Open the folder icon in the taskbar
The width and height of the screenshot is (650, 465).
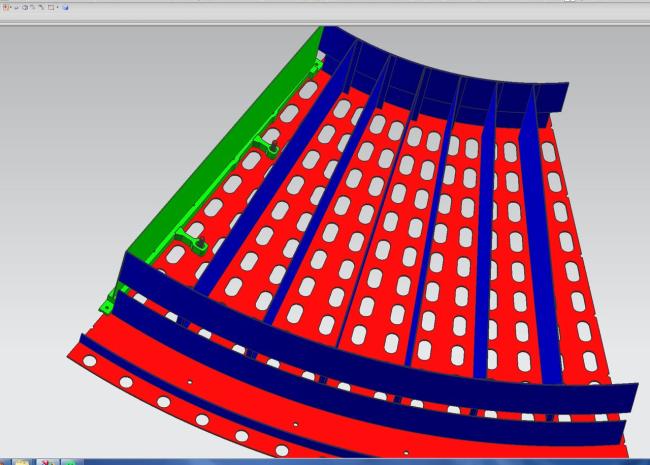(x=22, y=462)
